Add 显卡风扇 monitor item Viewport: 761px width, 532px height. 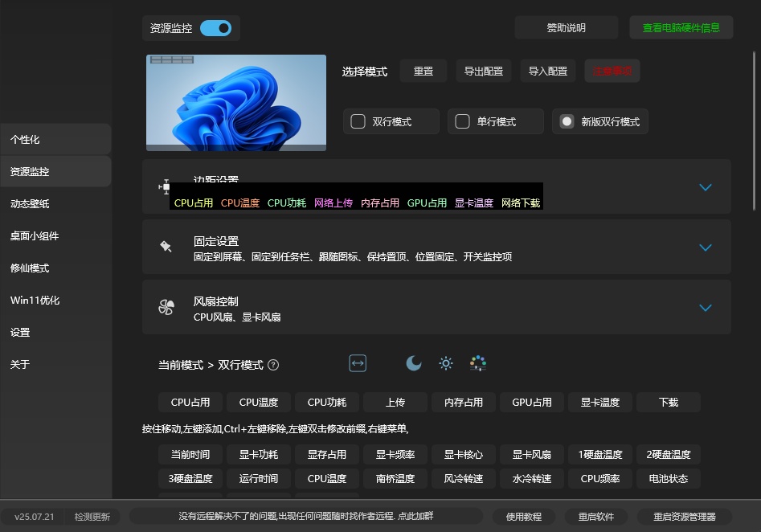pyautogui.click(x=532, y=454)
